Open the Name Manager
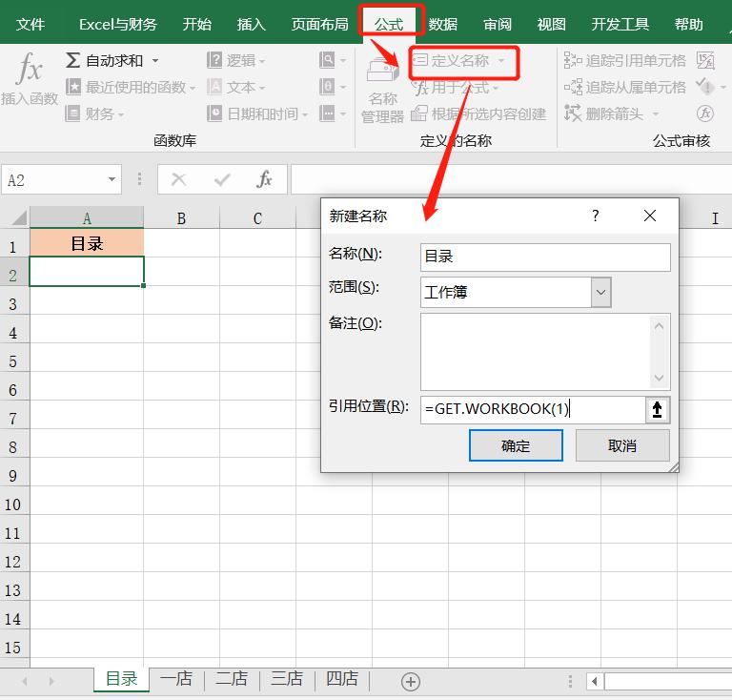 point(382,91)
